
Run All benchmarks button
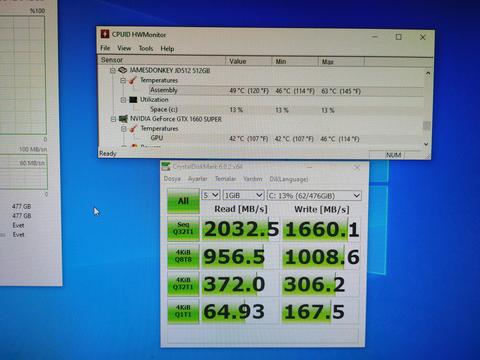183,201
